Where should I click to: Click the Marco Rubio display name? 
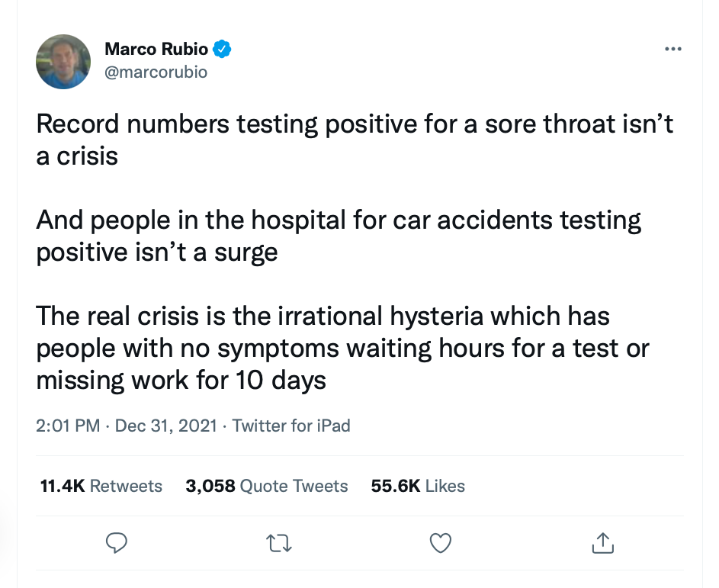(156, 50)
